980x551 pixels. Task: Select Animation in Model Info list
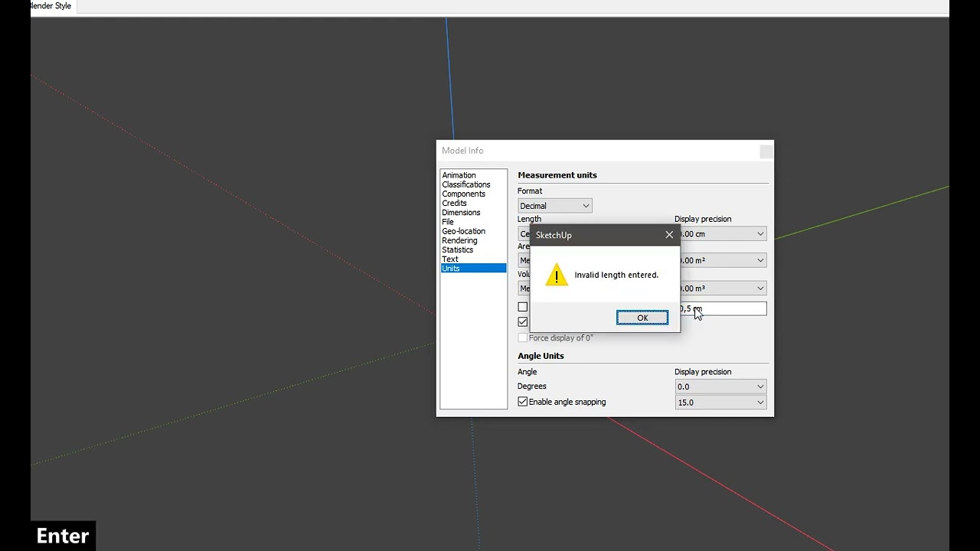(x=459, y=175)
